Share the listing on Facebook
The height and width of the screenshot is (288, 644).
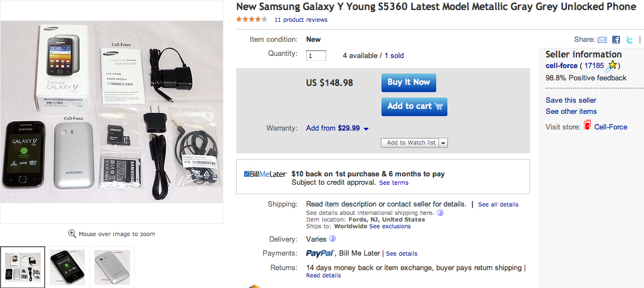[x=616, y=40]
